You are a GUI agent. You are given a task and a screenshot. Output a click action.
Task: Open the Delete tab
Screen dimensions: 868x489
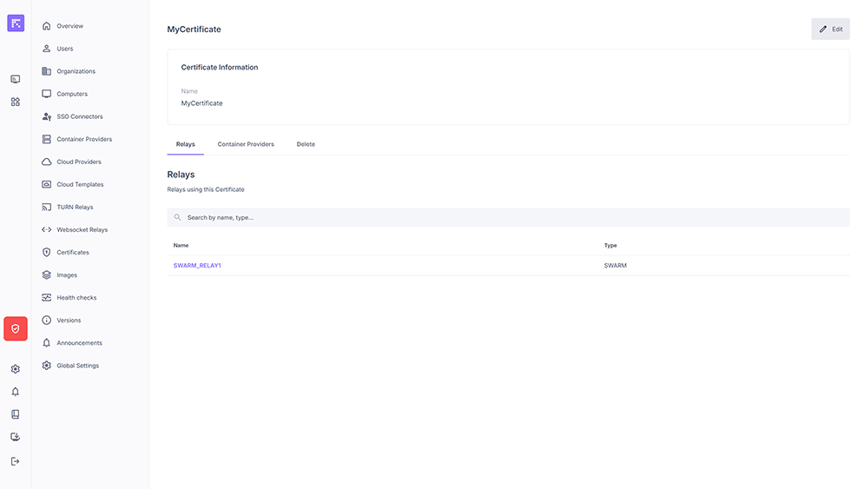click(x=306, y=144)
